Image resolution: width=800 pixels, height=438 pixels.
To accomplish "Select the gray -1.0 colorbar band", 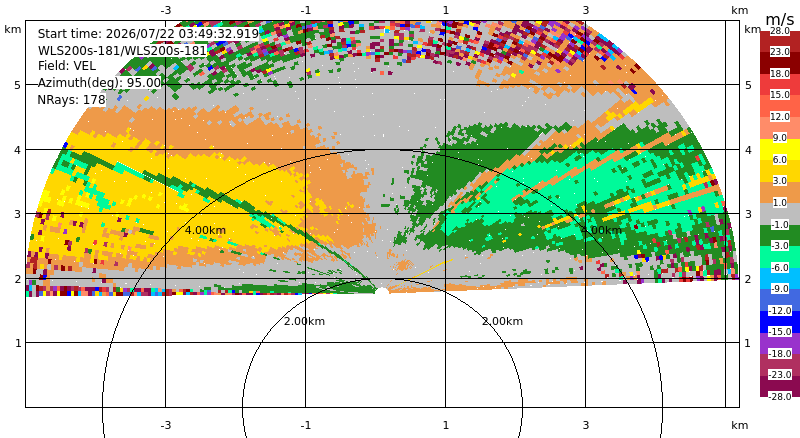I will coord(780,214).
